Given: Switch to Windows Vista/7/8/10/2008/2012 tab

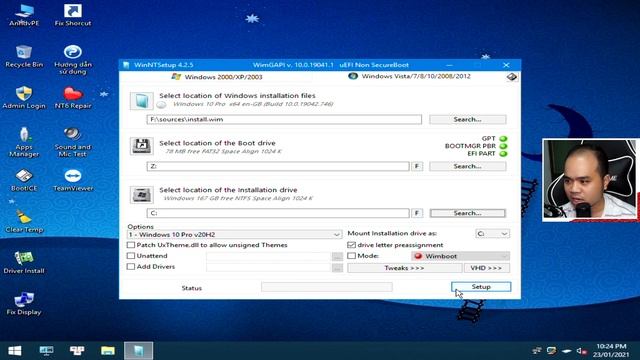Looking at the screenshot, I should [410, 76].
